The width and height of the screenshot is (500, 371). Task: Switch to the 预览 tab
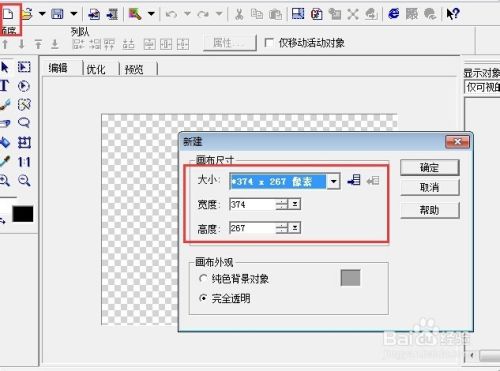point(134,69)
